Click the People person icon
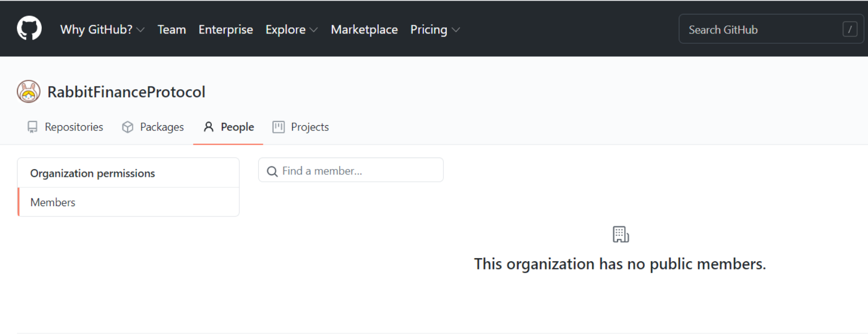 [x=208, y=127]
